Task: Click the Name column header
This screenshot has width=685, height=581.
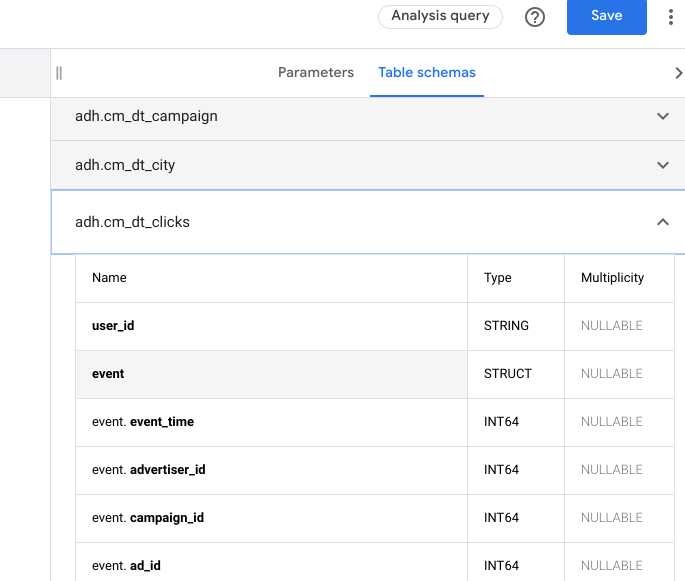Action: pos(109,278)
